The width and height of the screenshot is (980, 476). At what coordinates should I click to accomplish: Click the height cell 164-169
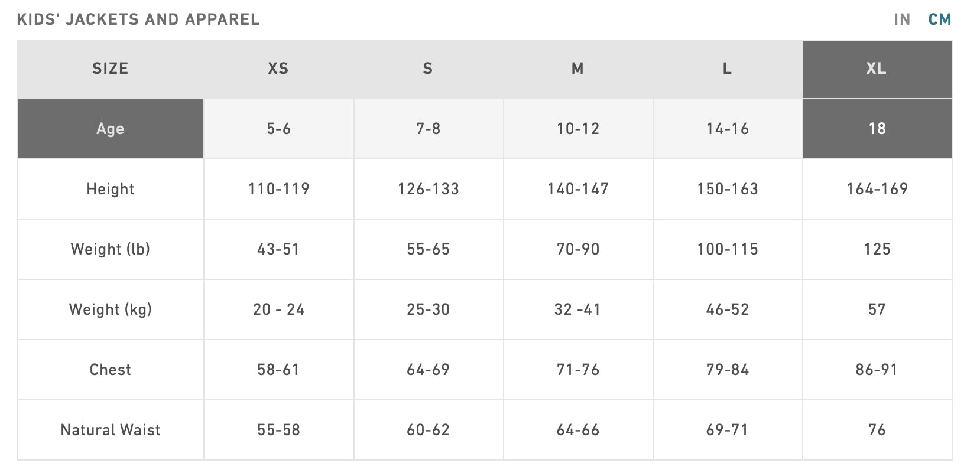pyautogui.click(x=877, y=189)
